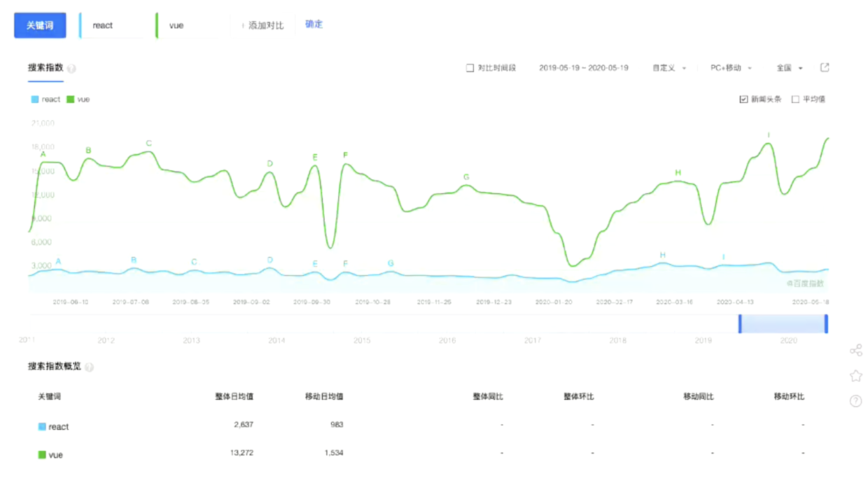Screen dimensions: 868x502
Task: Expand the PC+移动 source dropdown
Action: pyautogui.click(x=731, y=68)
